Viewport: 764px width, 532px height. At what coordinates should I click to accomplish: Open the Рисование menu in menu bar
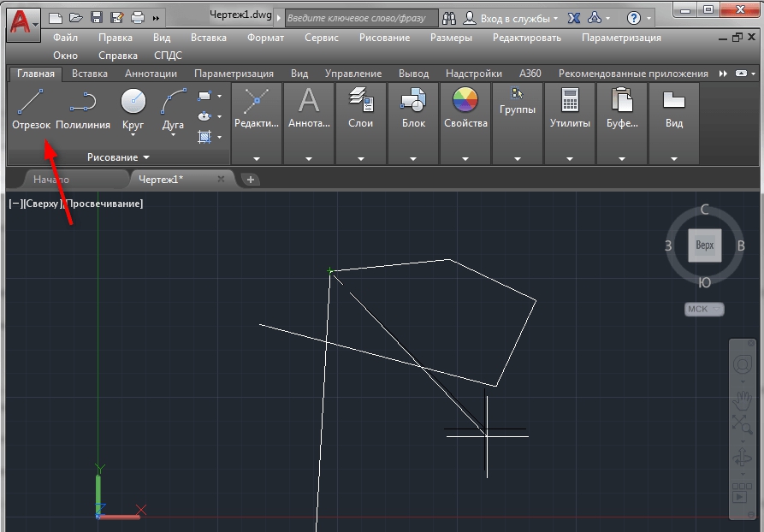click(x=384, y=38)
